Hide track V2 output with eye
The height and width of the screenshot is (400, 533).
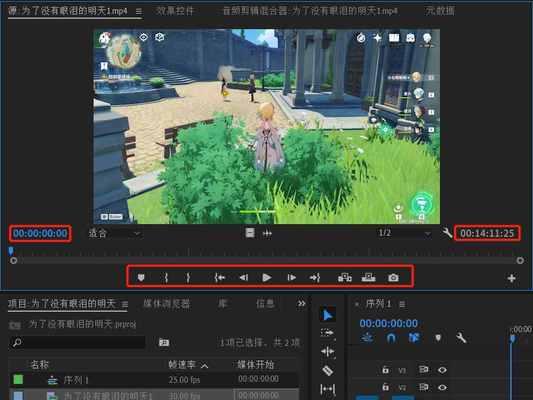click(442, 387)
